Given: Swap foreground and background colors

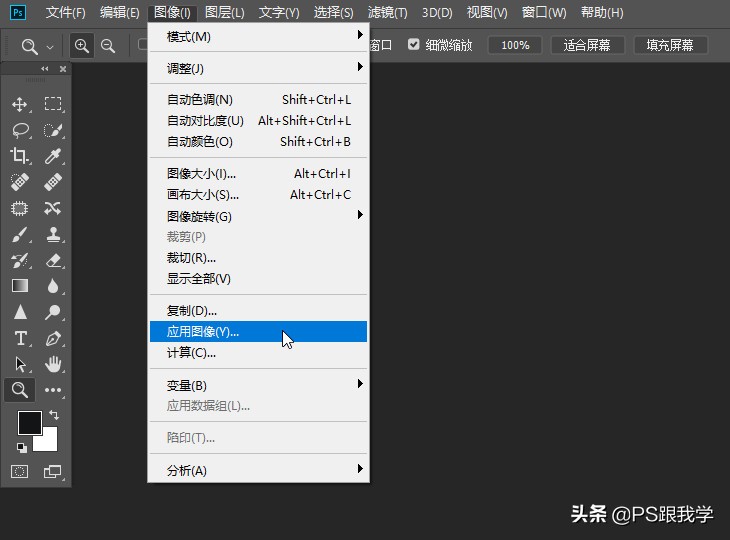Looking at the screenshot, I should point(54,414).
